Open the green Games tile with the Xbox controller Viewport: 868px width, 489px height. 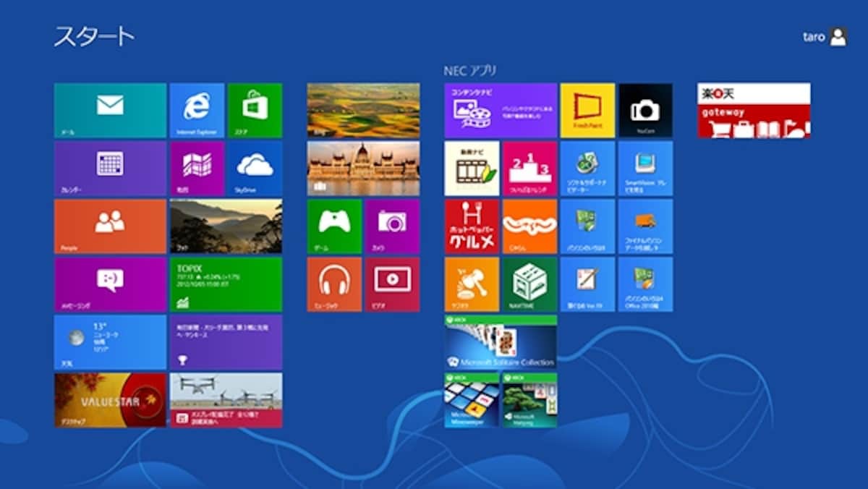pyautogui.click(x=334, y=226)
